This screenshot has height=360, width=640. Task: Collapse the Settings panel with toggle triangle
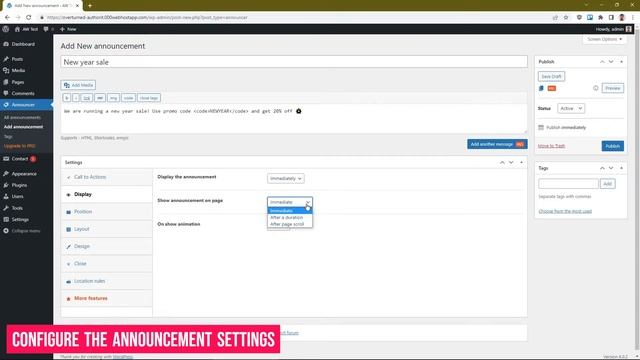521,162
